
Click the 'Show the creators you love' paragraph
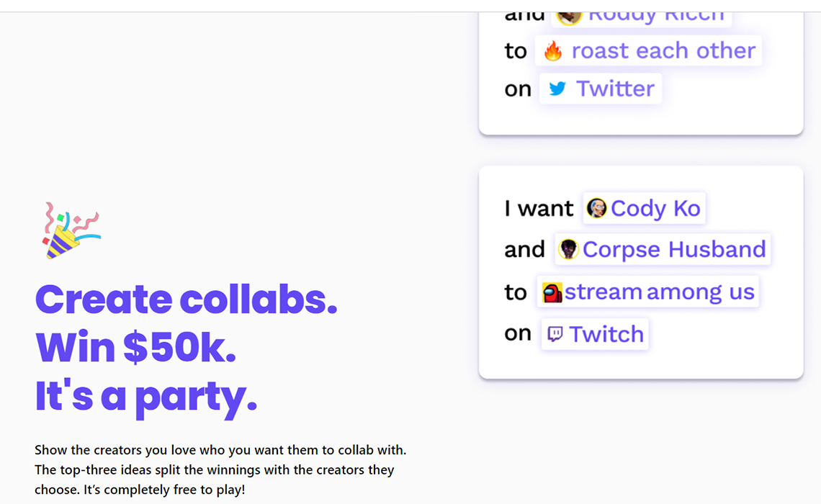click(x=220, y=469)
